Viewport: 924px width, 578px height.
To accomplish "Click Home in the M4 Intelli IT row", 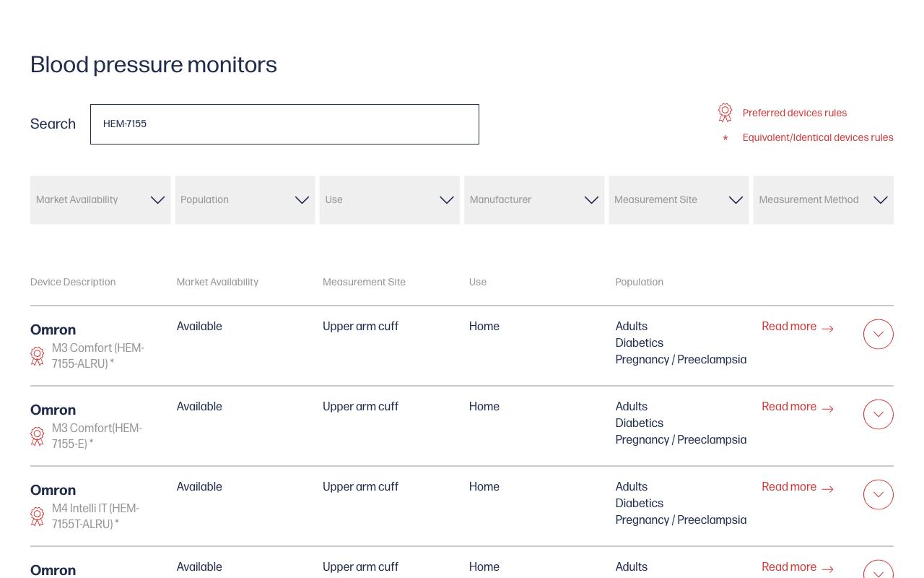I will point(484,487).
